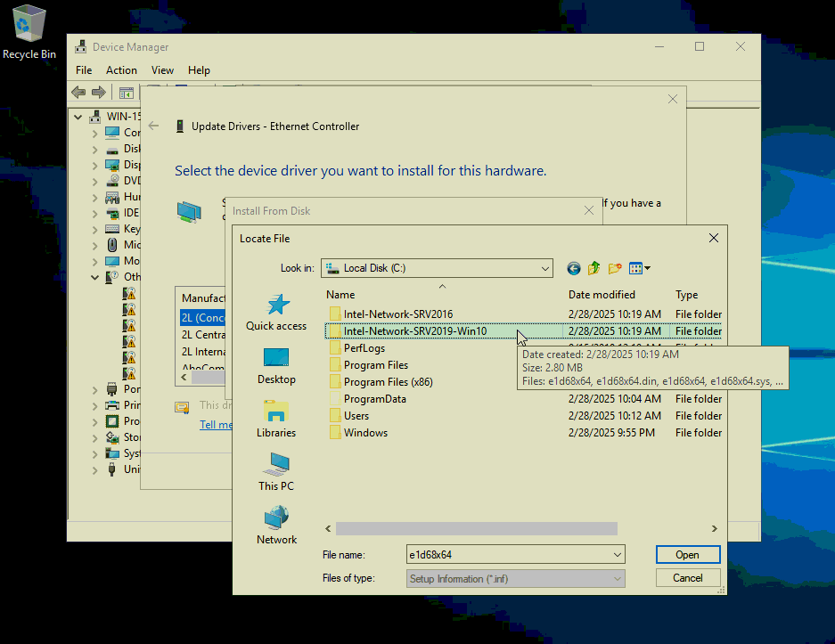Go back to last folder visited
This screenshot has height=644, width=835.
pyautogui.click(x=574, y=268)
